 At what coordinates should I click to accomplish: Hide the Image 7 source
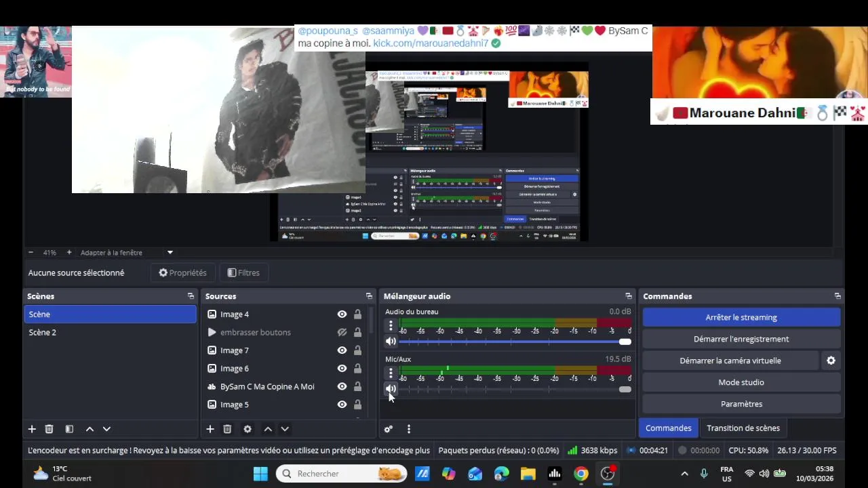coord(342,350)
